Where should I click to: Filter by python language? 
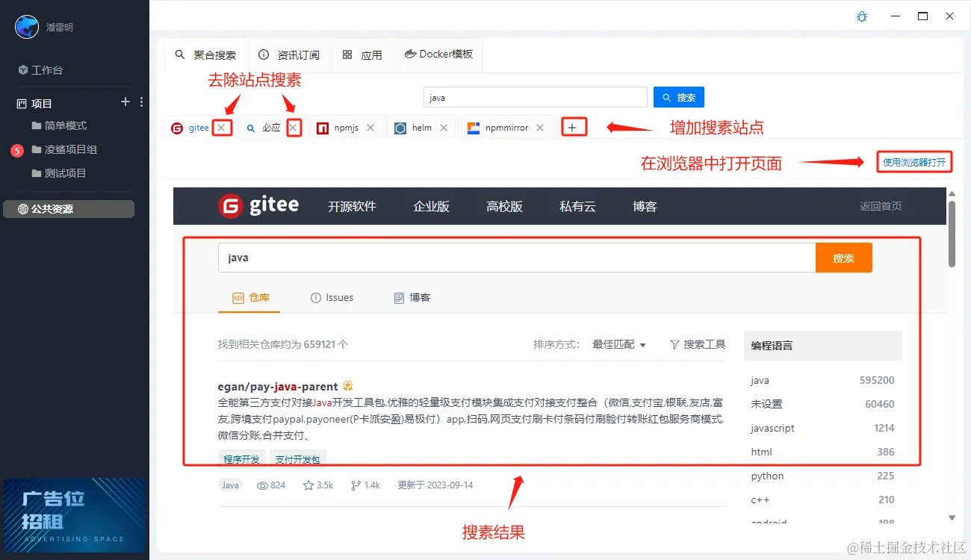click(x=822, y=476)
